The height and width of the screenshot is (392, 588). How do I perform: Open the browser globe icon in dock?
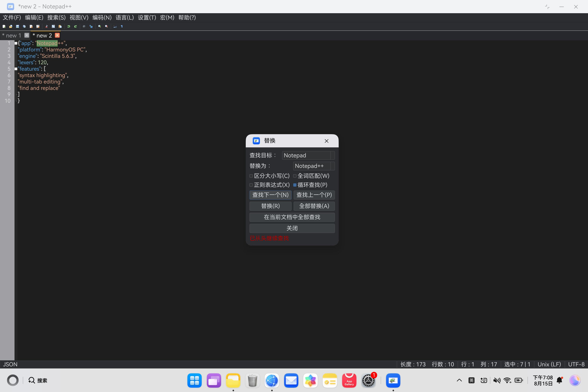[x=272, y=381]
